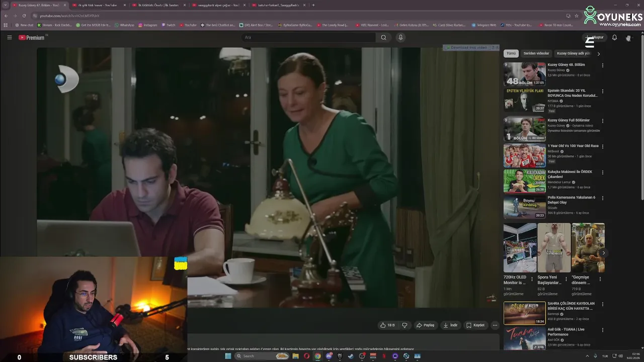This screenshot has width=644, height=362.
Task: Open the tab search dropdown
Action: 6,5
